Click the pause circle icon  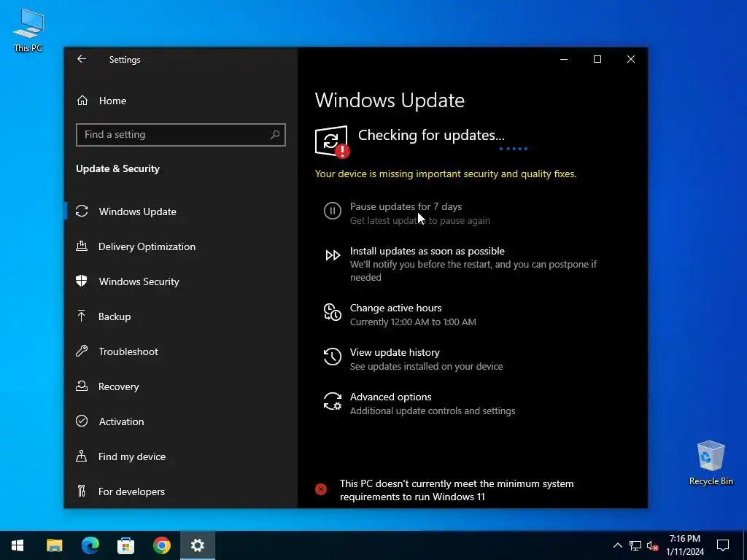pyautogui.click(x=333, y=211)
